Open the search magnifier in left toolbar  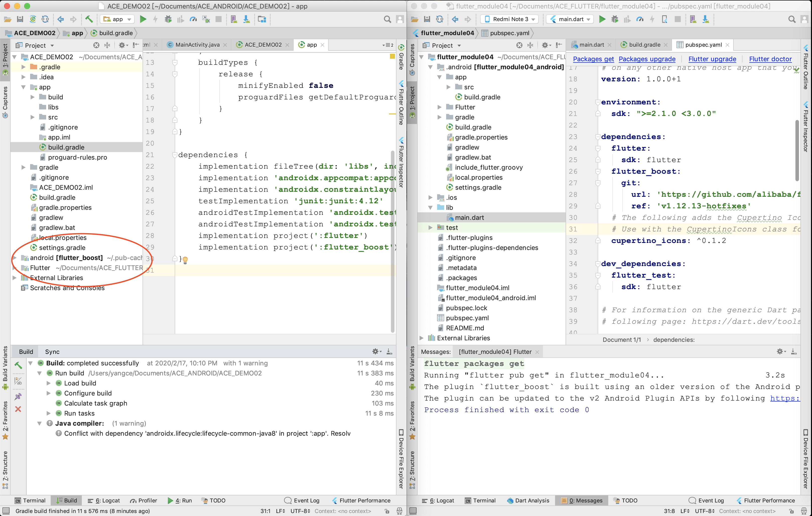click(387, 19)
